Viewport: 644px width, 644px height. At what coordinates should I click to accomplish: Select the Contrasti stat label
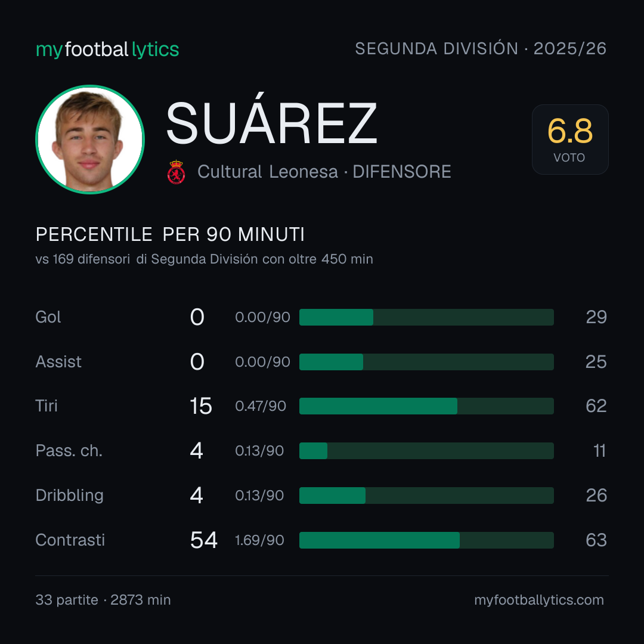(70, 540)
